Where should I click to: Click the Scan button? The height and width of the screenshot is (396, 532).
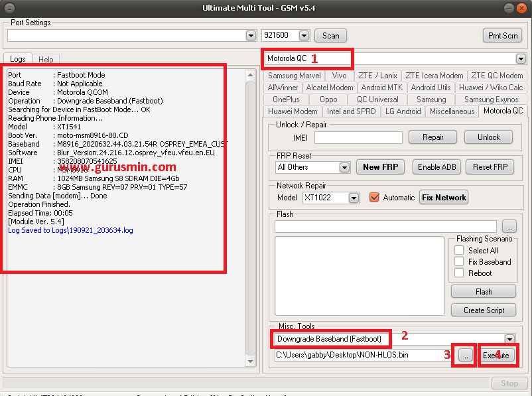point(330,36)
